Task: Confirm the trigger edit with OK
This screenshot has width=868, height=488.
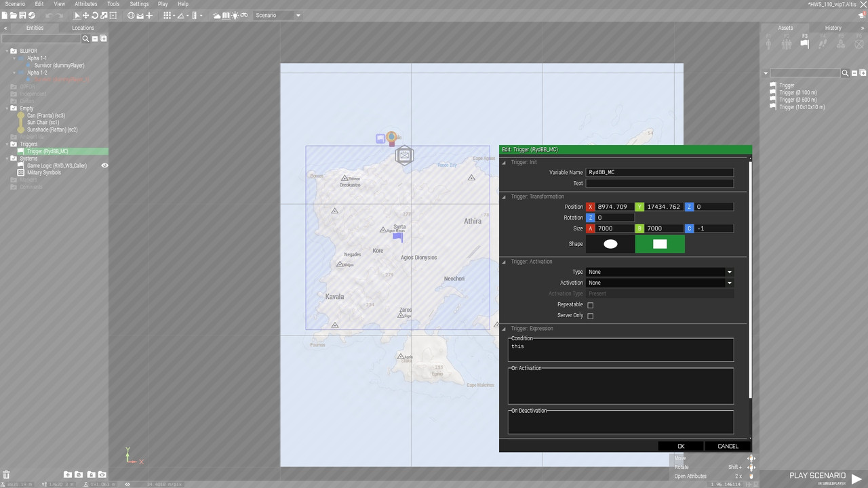Action: (x=681, y=446)
